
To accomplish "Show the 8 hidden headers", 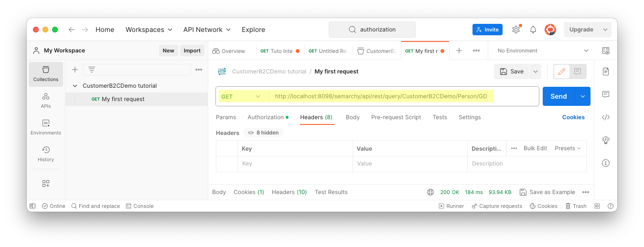I will tap(263, 133).
